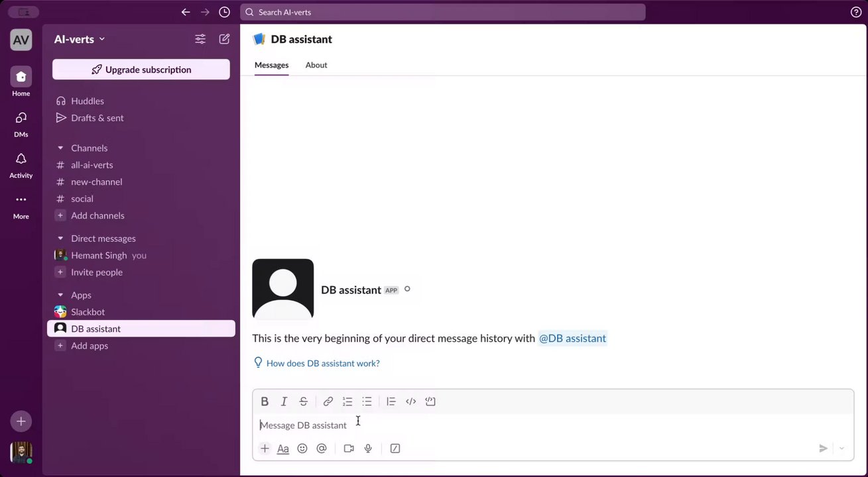Screen dimensions: 868x477
Task: Open slash shortcuts menu
Action: [x=395, y=449]
